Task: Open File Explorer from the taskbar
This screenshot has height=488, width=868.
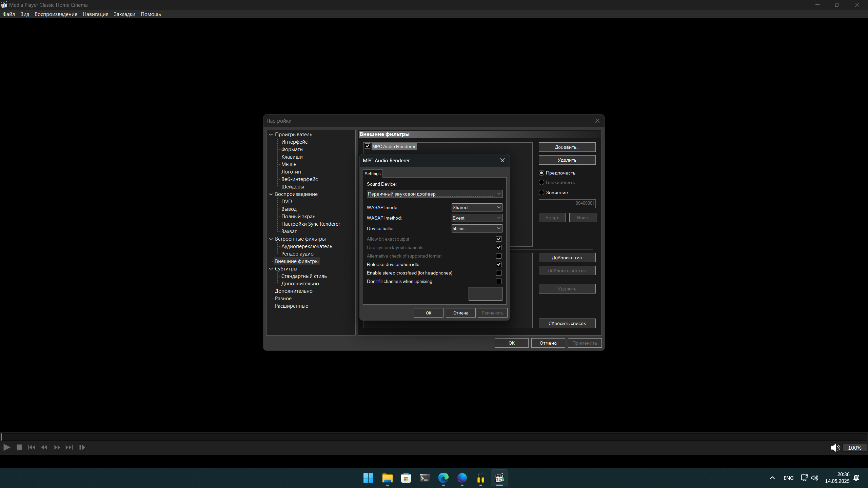Action: [x=387, y=478]
